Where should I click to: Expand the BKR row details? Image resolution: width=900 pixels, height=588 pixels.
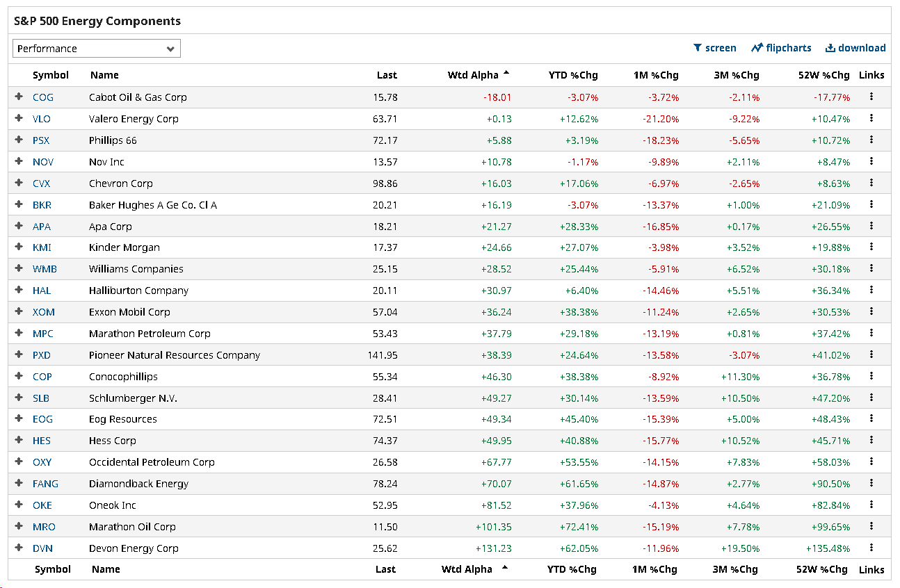pos(19,205)
